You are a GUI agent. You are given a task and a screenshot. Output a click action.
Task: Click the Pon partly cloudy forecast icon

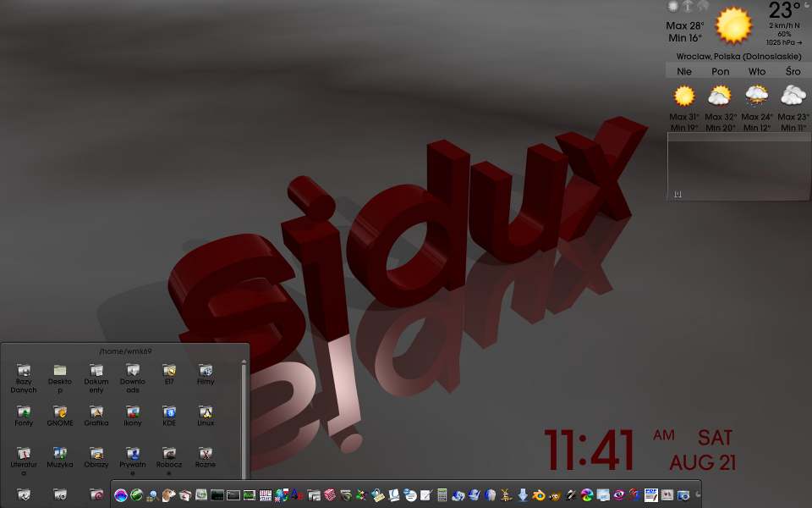pyautogui.click(x=720, y=96)
